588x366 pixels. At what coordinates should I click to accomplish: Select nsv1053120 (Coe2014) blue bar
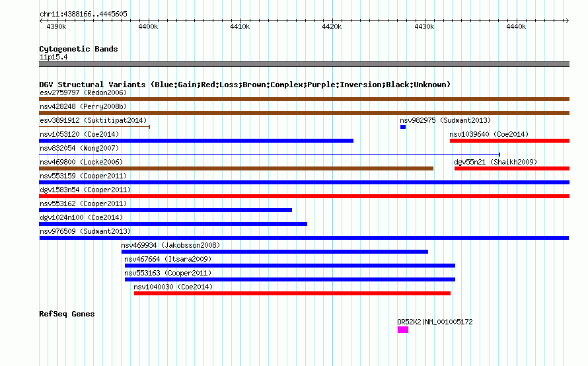point(196,141)
